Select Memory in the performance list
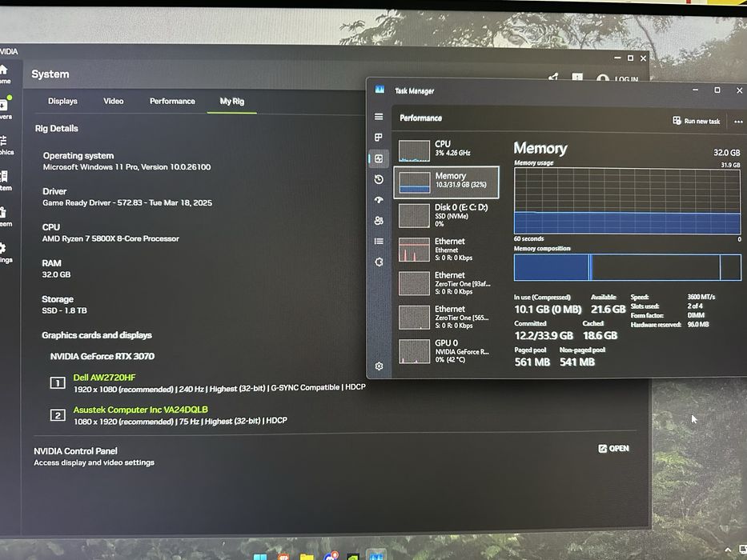 tap(447, 182)
